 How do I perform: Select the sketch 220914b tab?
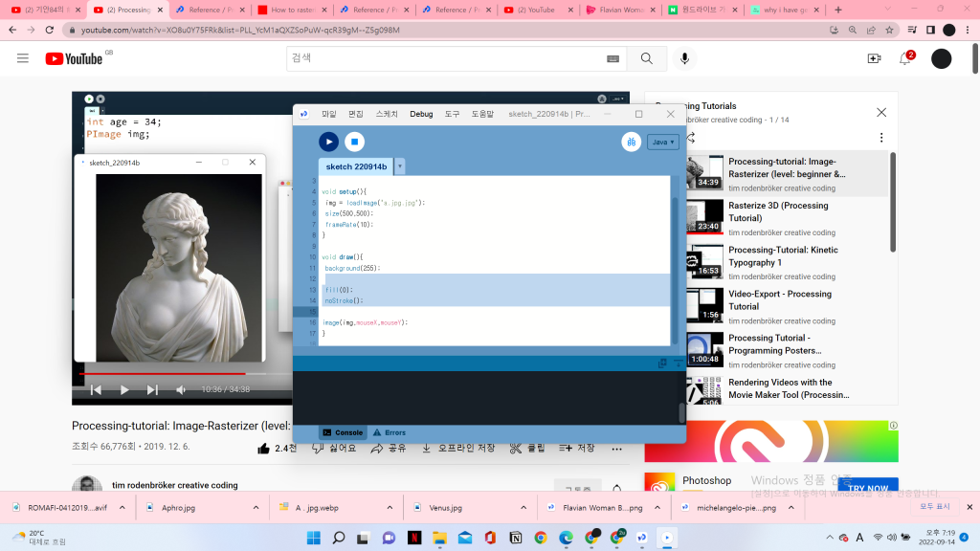[356, 166]
